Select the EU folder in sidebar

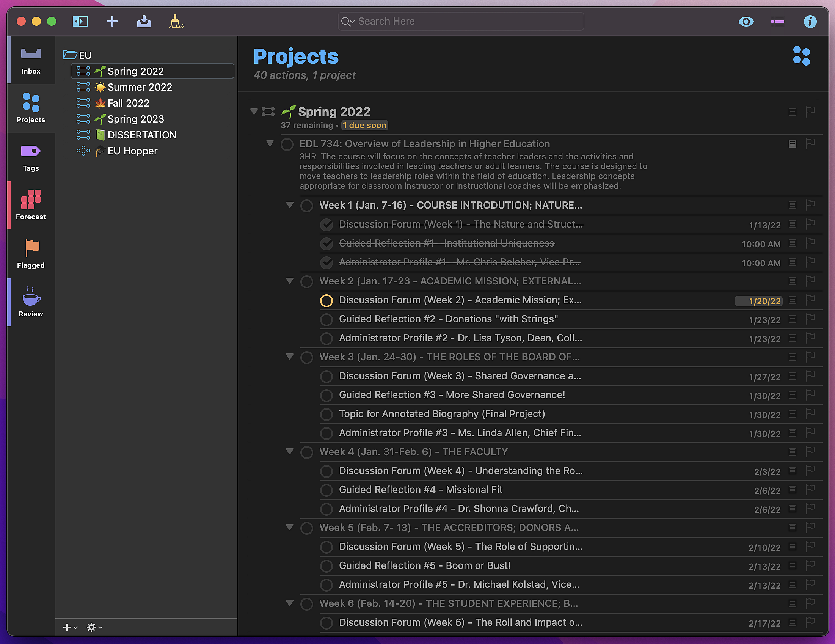[78, 55]
